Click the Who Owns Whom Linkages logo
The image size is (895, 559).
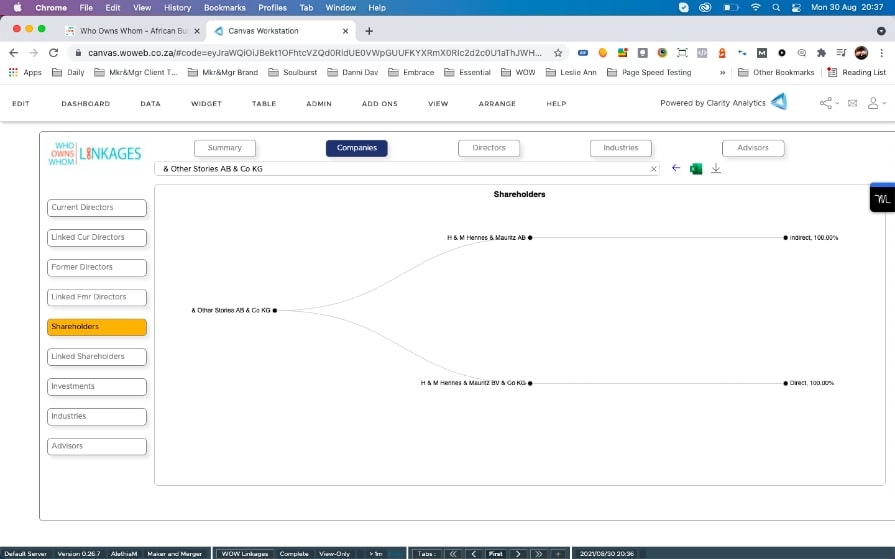click(95, 154)
